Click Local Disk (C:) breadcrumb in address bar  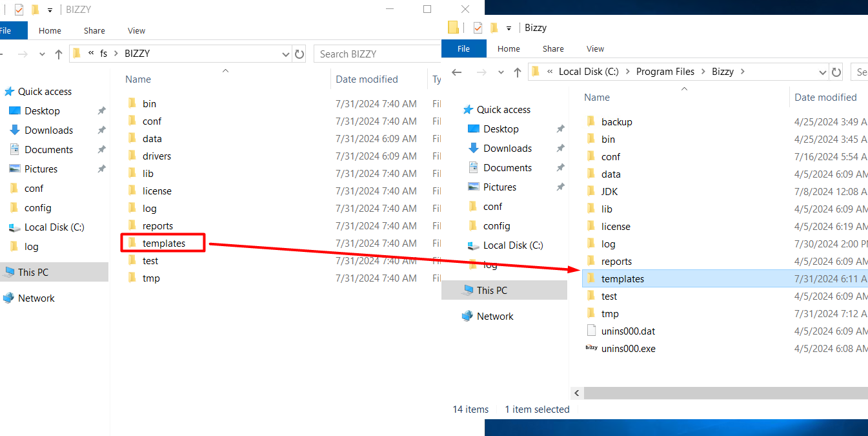click(x=589, y=72)
